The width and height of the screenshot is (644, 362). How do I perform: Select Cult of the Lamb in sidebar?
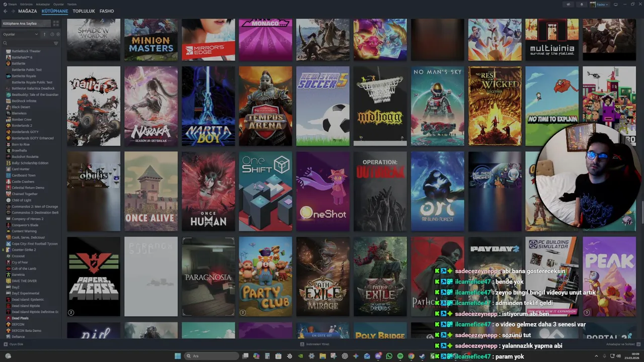(24, 268)
